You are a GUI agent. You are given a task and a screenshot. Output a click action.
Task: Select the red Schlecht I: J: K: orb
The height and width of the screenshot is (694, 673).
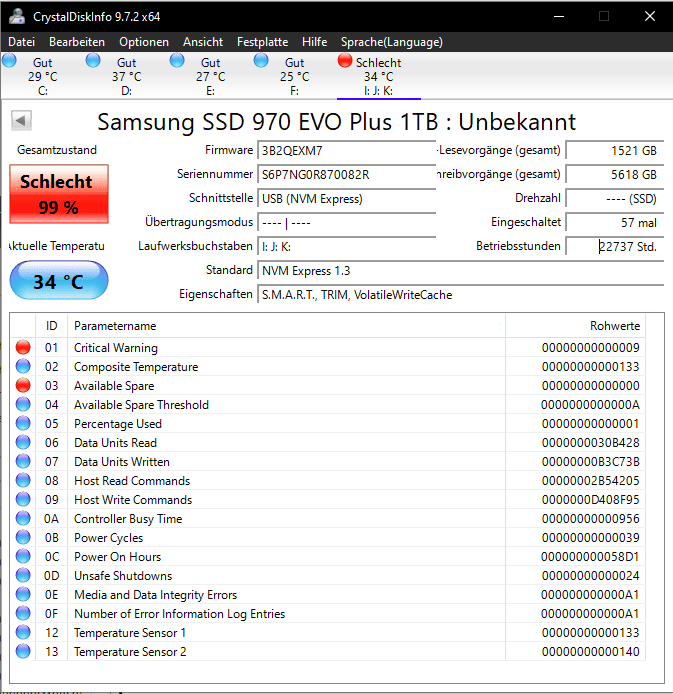point(345,60)
